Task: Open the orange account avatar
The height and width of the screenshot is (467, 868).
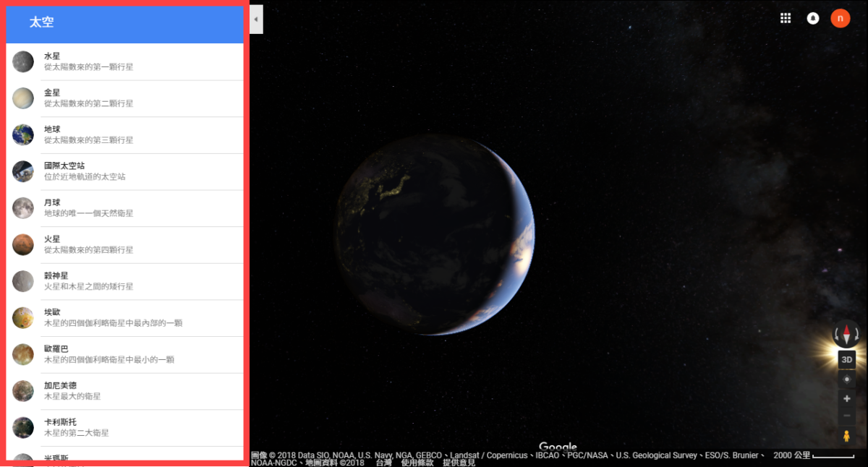Action: (840, 19)
